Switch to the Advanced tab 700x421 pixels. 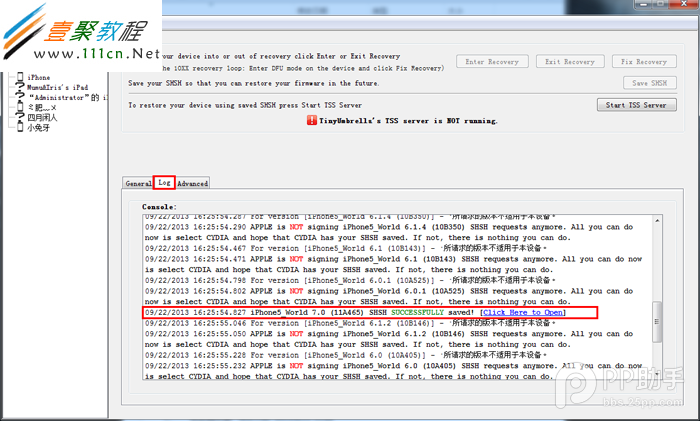tap(192, 183)
